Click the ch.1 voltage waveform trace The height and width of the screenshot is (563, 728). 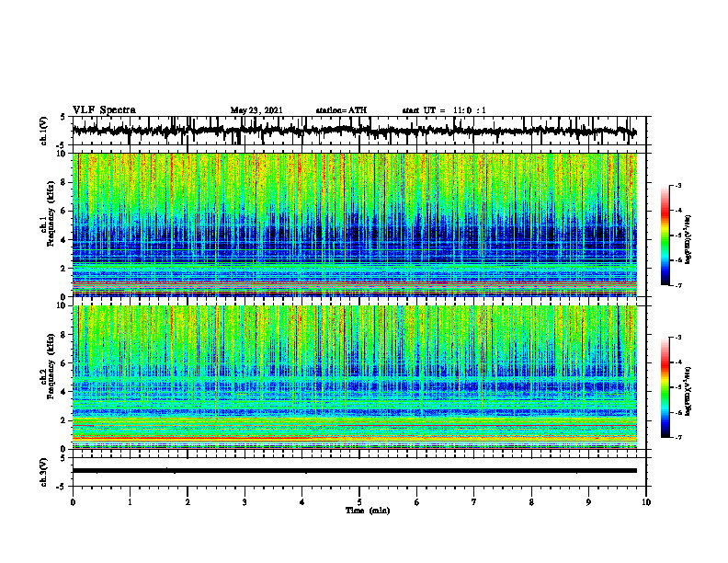[354, 131]
